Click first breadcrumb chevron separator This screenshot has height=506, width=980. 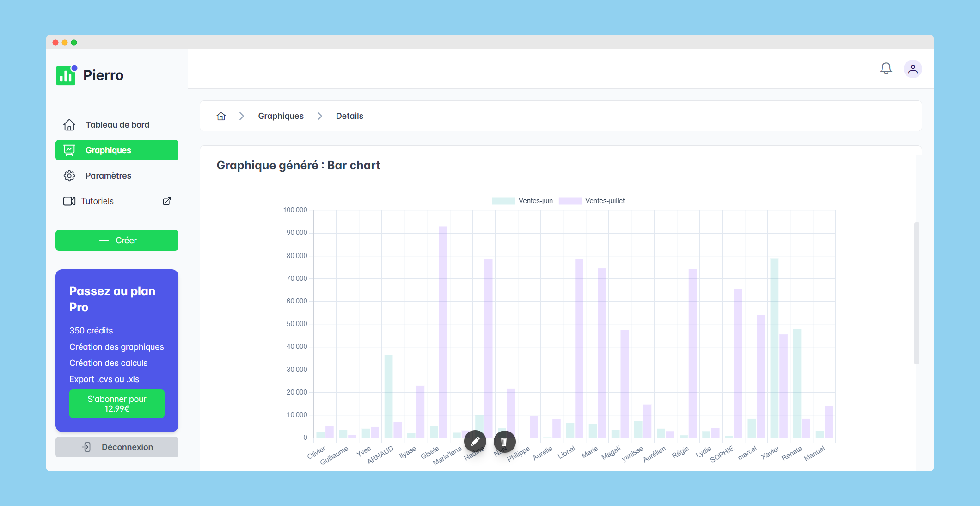click(241, 116)
